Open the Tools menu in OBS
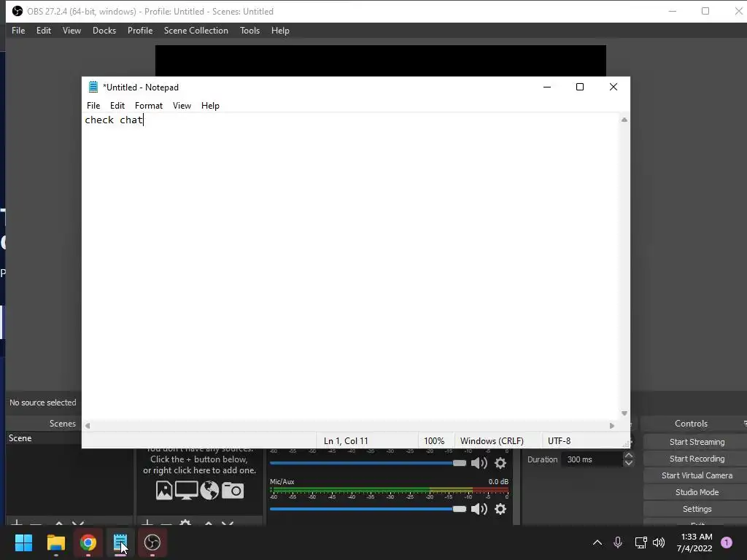Image resolution: width=747 pixels, height=560 pixels. coord(249,31)
